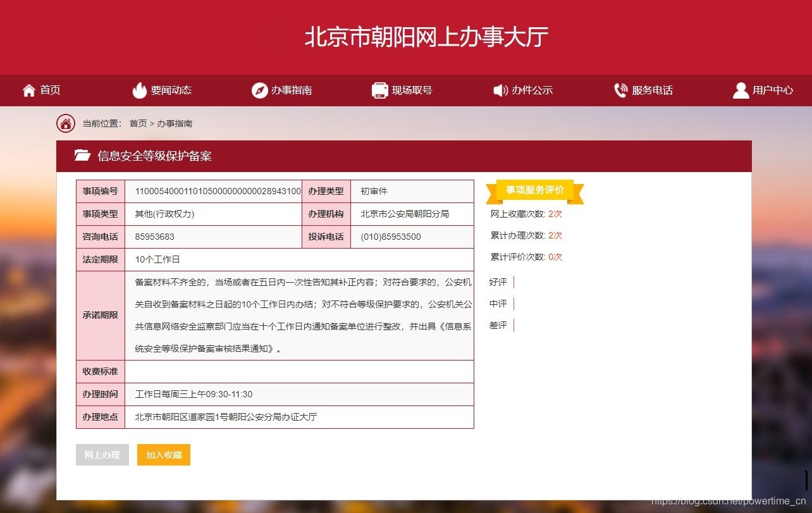The width and height of the screenshot is (812, 513).
Task: Select the 差评 rating option
Action: (x=498, y=325)
